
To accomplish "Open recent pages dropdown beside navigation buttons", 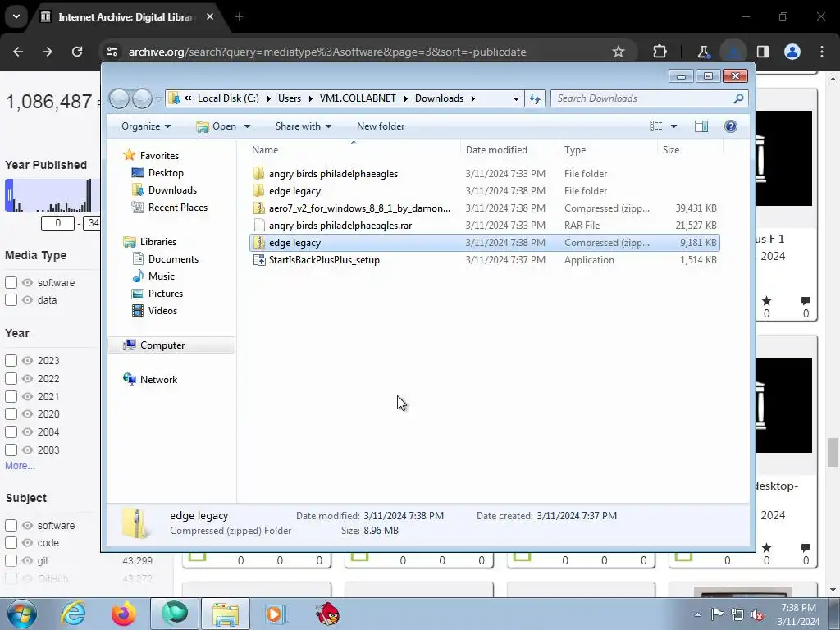I will pyautogui.click(x=158, y=99).
